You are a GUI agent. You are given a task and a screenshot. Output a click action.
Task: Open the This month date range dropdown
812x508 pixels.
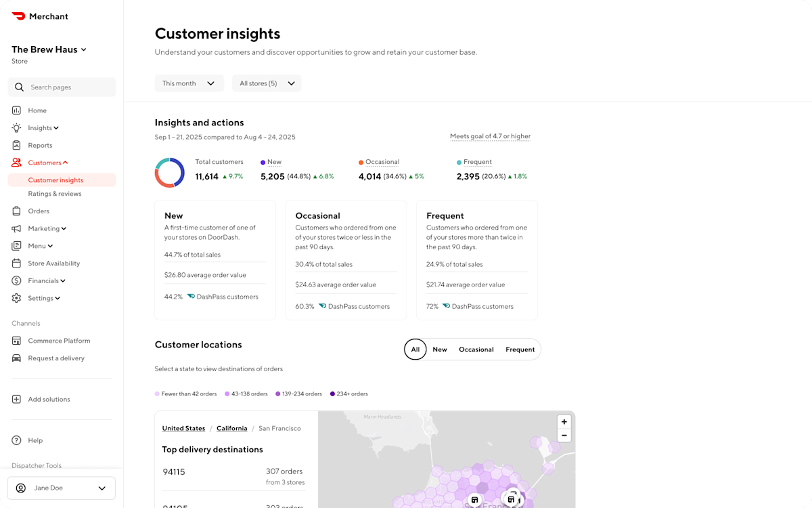(189, 83)
